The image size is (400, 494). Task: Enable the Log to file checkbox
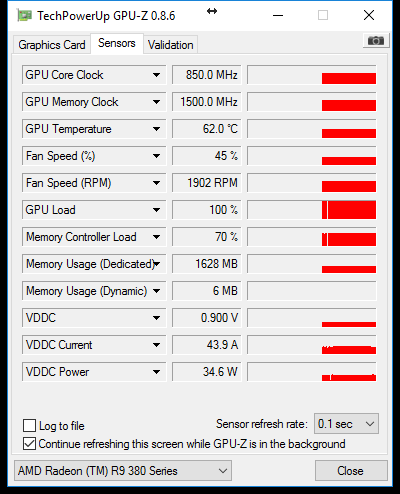pyautogui.click(x=29, y=426)
